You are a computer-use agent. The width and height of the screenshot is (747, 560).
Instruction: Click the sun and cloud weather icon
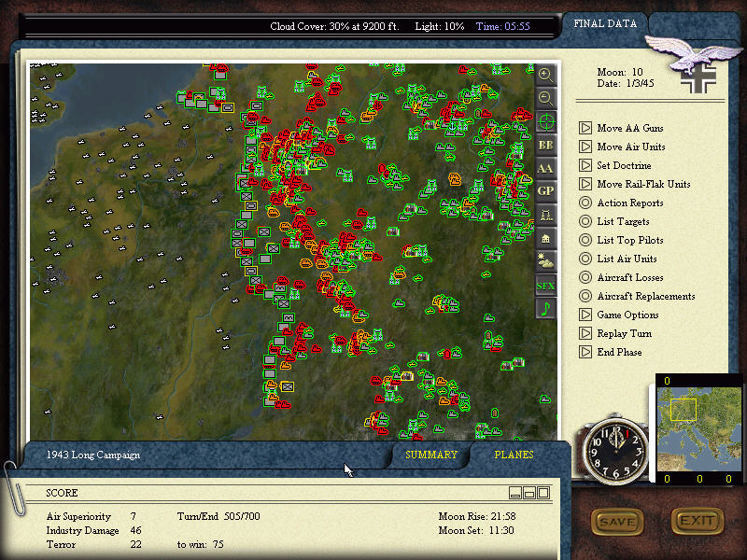(x=546, y=260)
